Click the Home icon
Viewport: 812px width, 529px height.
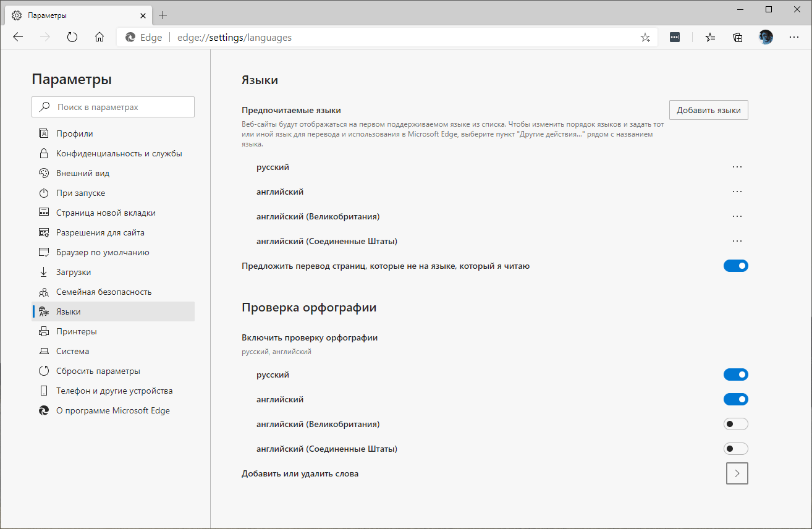[99, 37]
